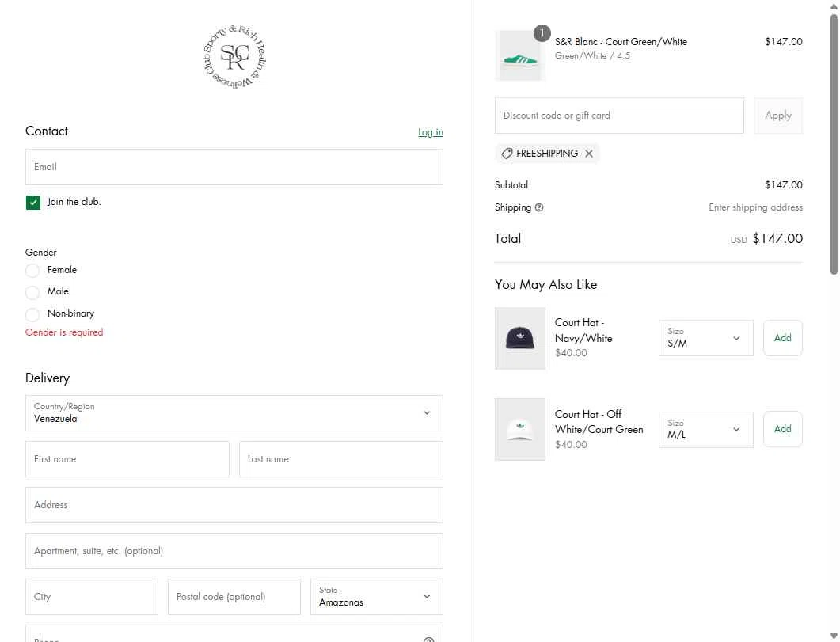Click the 'Enter shipping address' text
This screenshot has height=642, width=840.
[x=755, y=207]
